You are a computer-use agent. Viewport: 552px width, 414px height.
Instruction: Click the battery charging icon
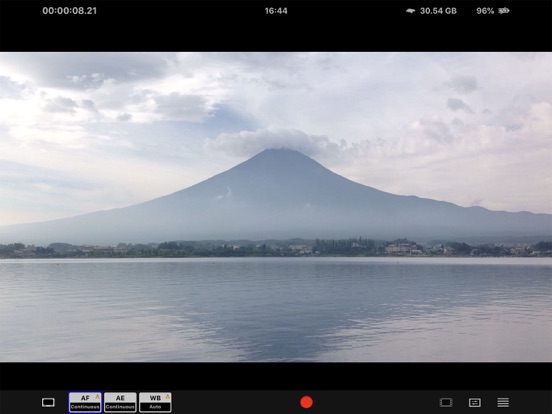tap(504, 11)
